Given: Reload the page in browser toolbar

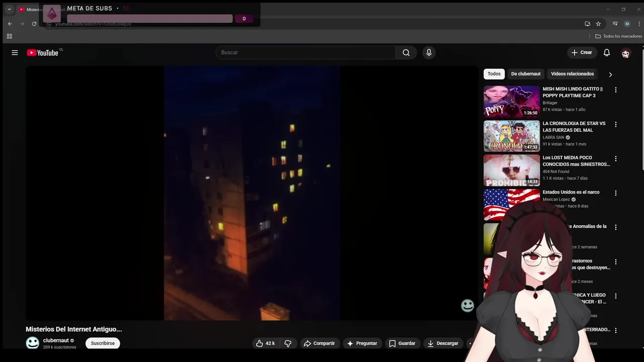Looking at the screenshot, I should tap(34, 24).
